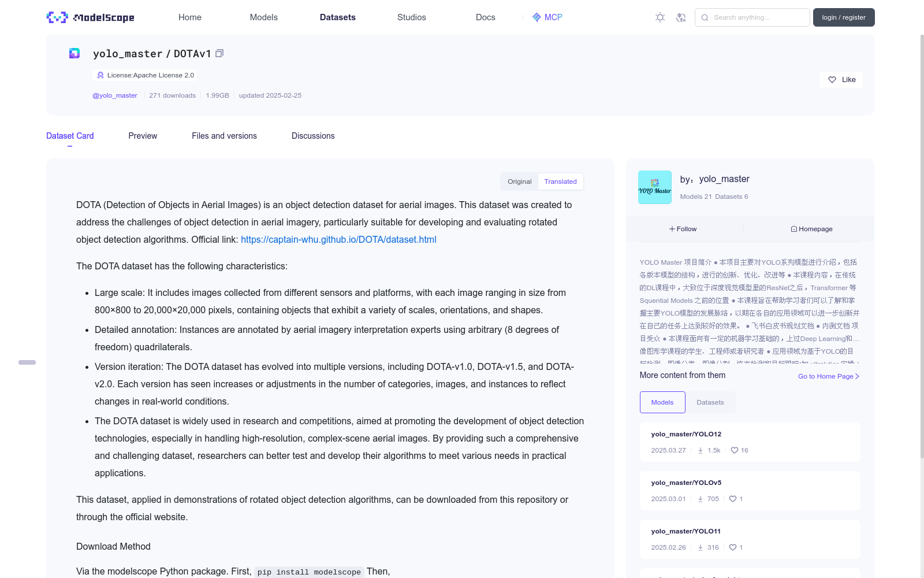
Task: Click the MCP diamond icon
Action: coord(536,17)
